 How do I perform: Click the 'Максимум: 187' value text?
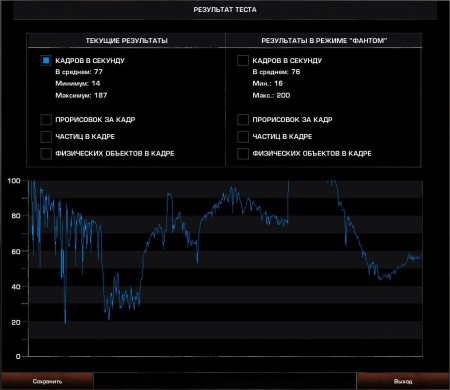click(81, 95)
